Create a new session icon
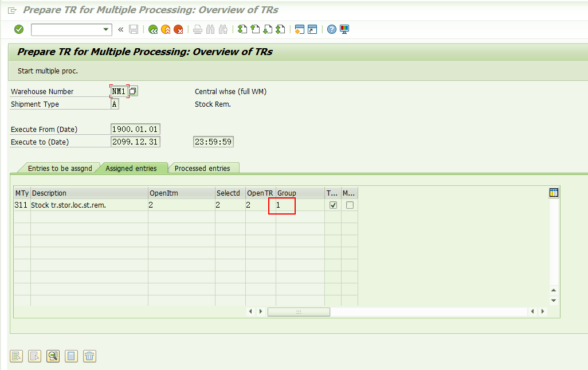 tap(300, 29)
